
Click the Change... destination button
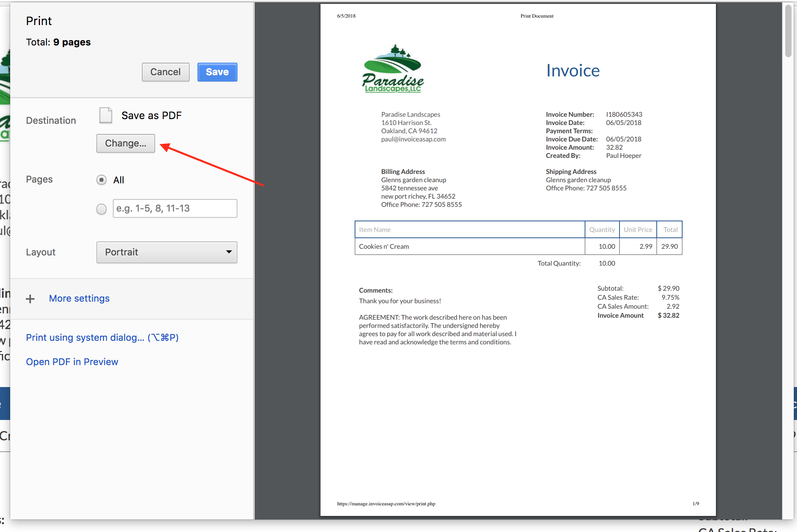tap(125, 143)
